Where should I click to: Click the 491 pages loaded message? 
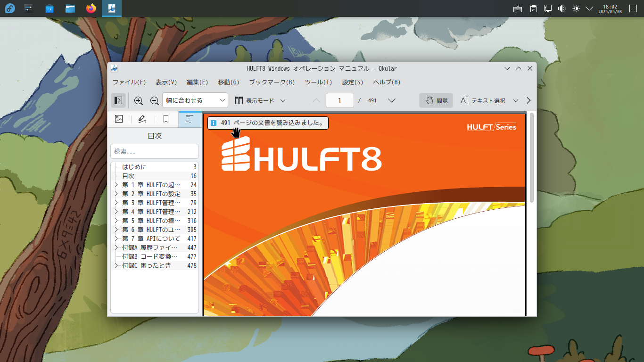coord(268,123)
